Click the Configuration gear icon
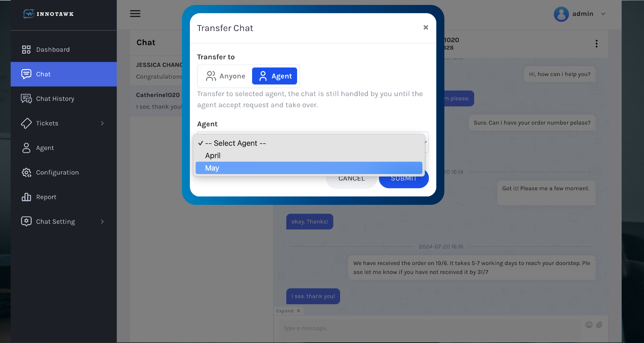 pos(26,172)
